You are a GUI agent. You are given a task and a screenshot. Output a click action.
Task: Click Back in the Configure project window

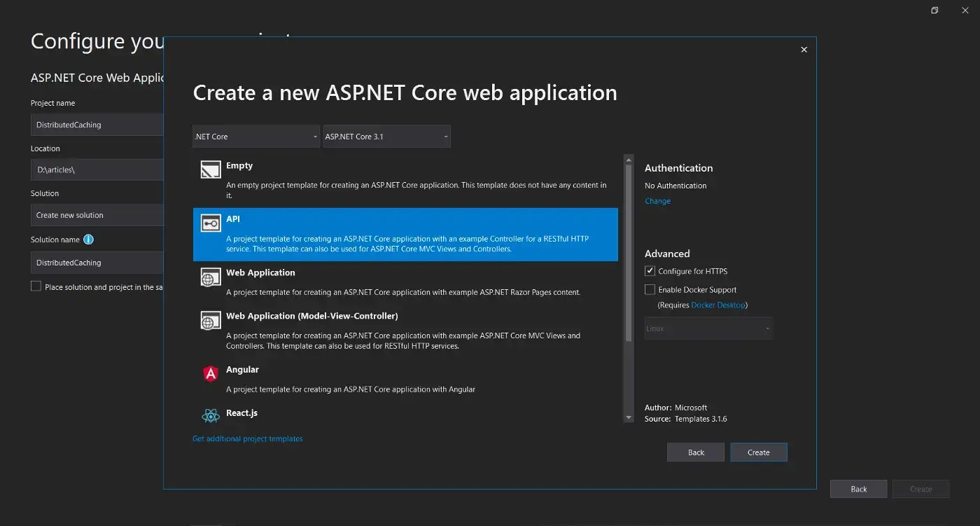click(859, 489)
